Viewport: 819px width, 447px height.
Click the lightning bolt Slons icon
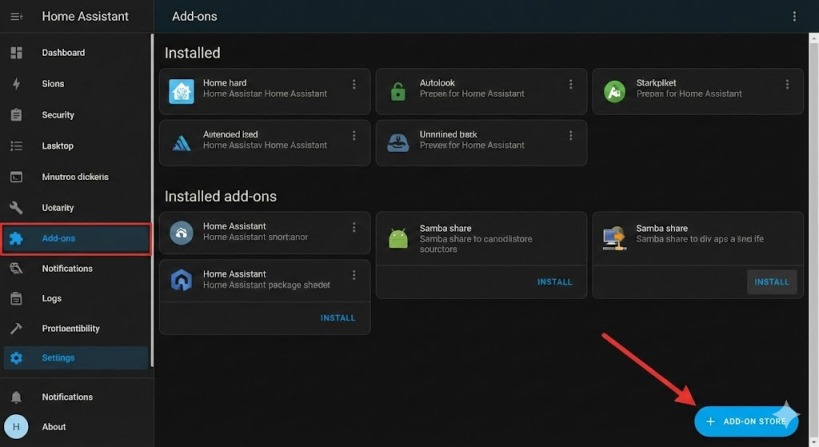click(16, 84)
